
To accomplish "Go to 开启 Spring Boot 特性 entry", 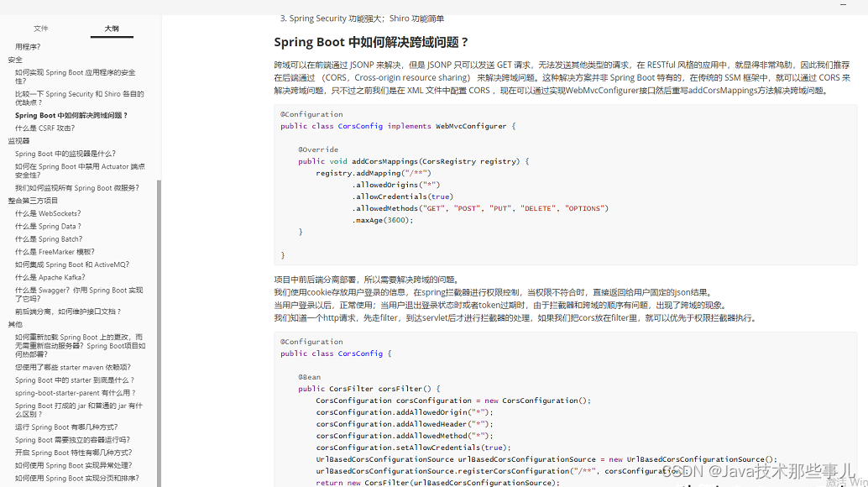I will click(x=74, y=453).
